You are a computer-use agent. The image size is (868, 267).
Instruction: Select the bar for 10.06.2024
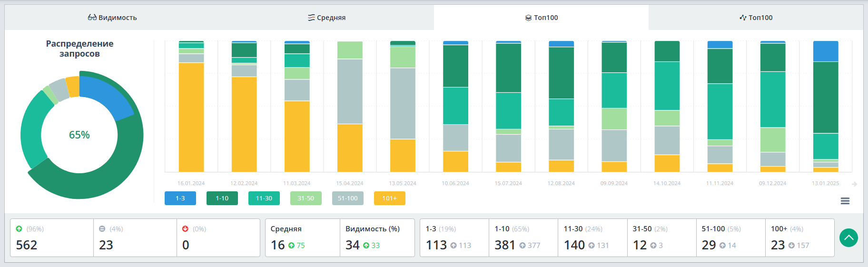point(455,107)
